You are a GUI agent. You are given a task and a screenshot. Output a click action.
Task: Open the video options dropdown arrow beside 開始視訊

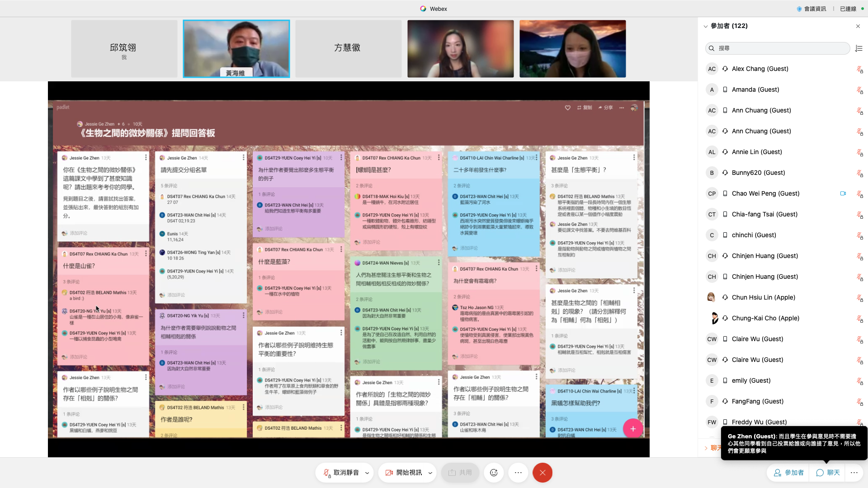430,473
